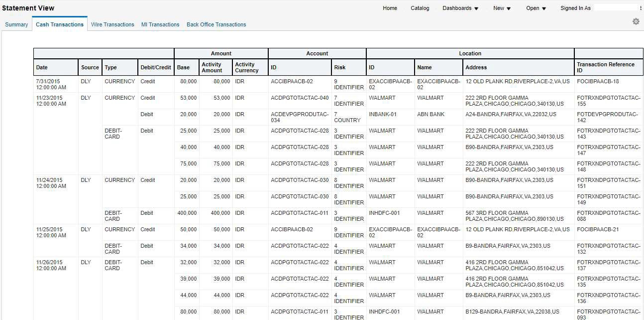Open the Catalog page
Image resolution: width=644 pixels, height=320 pixels.
420,7
